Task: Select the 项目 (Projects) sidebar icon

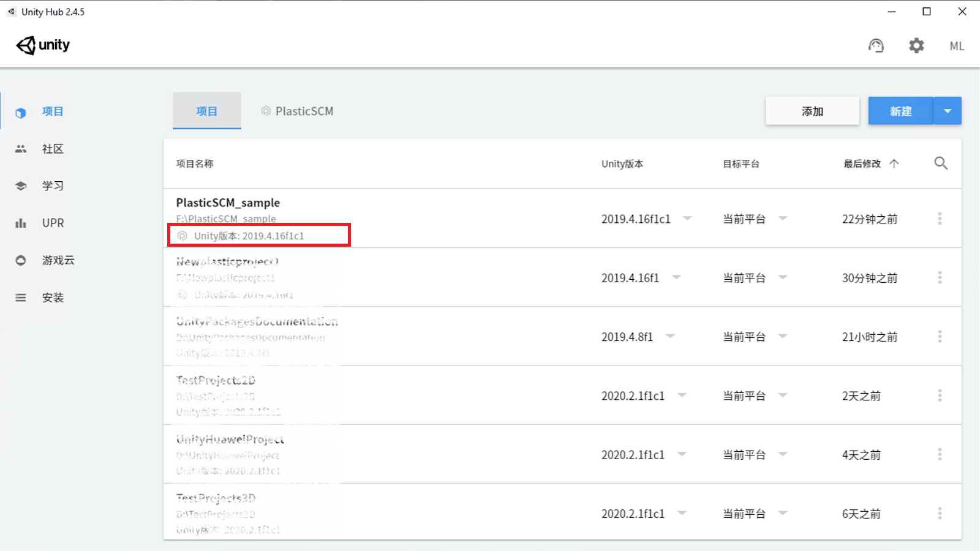Action: pos(52,111)
